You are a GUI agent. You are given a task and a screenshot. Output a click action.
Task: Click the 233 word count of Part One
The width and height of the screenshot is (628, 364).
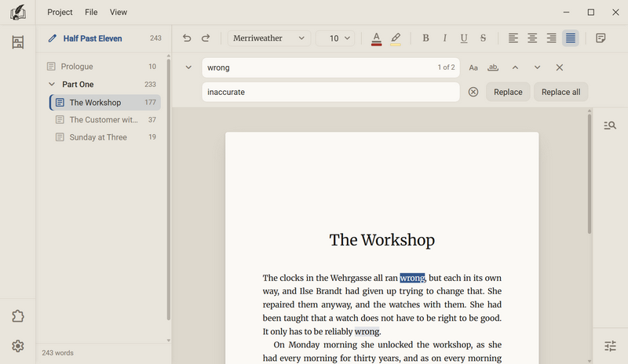point(150,85)
